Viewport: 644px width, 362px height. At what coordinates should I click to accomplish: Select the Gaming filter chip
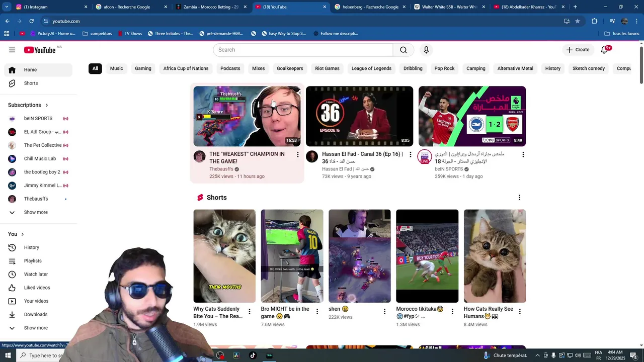[143, 68]
